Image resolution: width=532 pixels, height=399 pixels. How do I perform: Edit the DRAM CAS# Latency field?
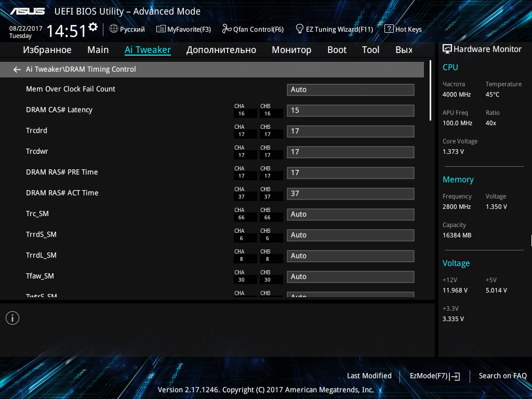[x=351, y=110]
